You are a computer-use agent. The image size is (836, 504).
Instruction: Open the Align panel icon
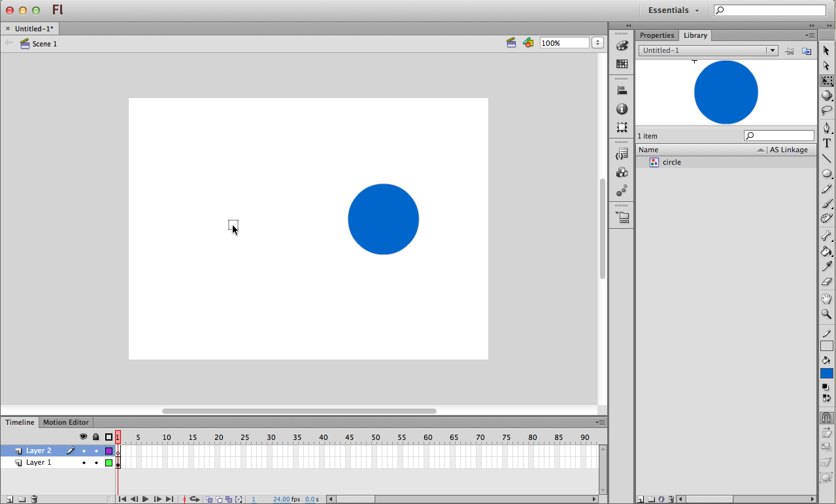622,91
